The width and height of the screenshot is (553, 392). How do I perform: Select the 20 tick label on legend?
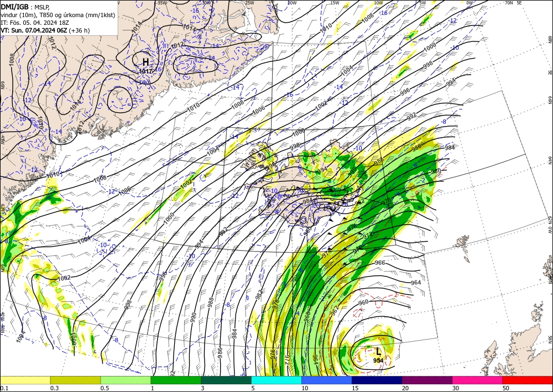[405, 388]
